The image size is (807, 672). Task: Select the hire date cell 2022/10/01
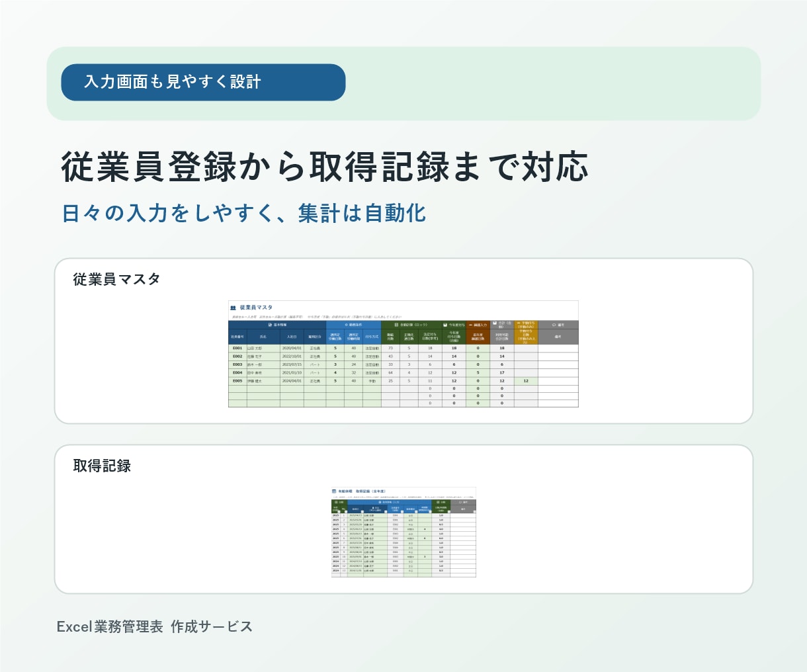coord(292,356)
